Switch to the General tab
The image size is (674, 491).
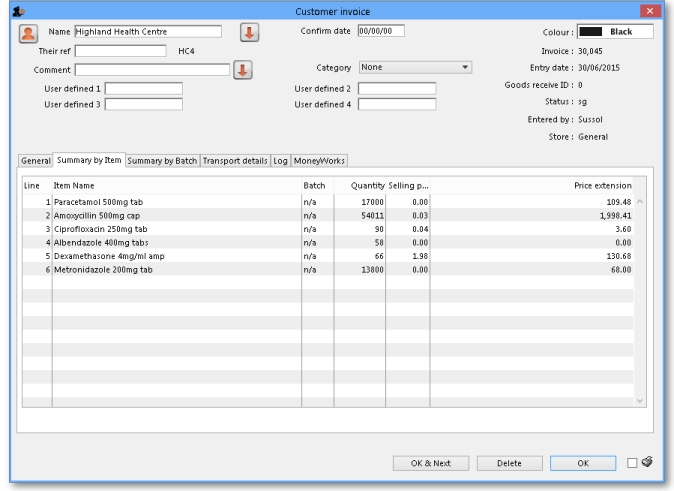pos(36,161)
